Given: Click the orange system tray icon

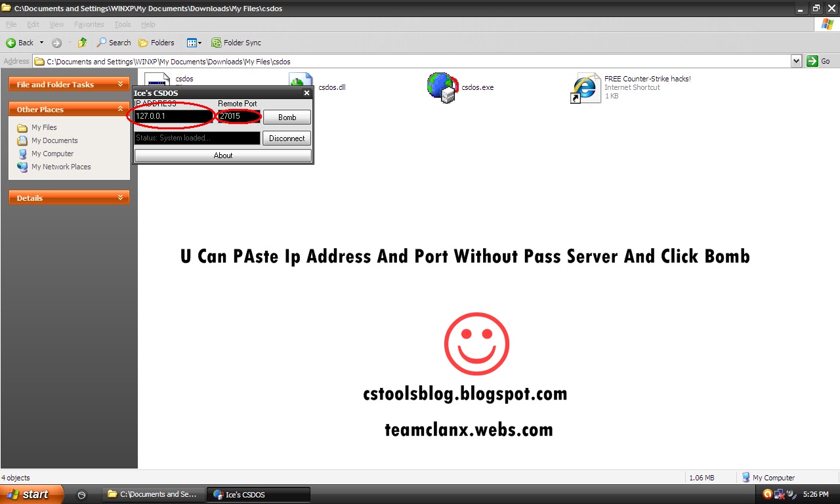Looking at the screenshot, I should coord(768,494).
